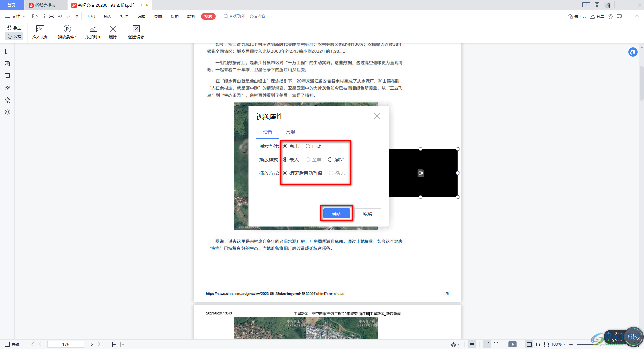The image size is (644, 349).
Task: Open the thumbnail panel in left sidebar
Action: tap(7, 64)
